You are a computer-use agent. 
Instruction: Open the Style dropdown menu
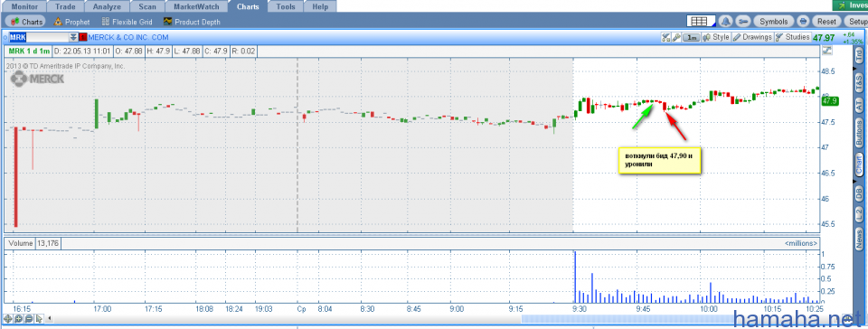pos(716,38)
